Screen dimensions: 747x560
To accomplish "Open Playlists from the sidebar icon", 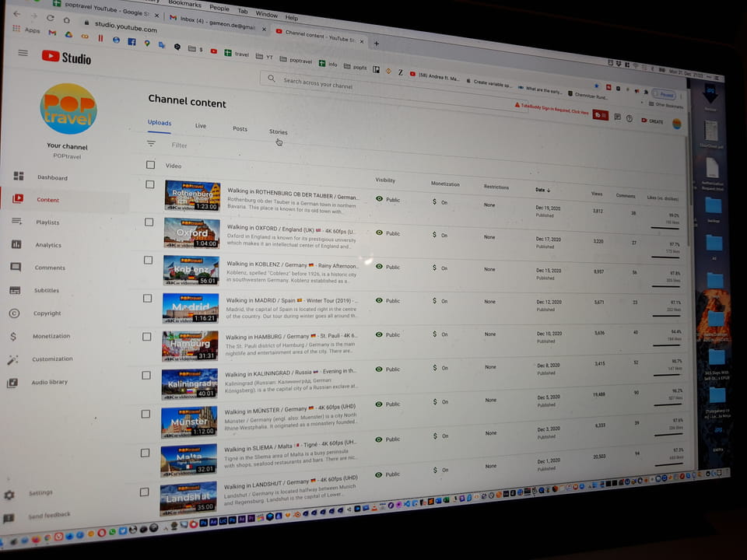I will coord(17,222).
